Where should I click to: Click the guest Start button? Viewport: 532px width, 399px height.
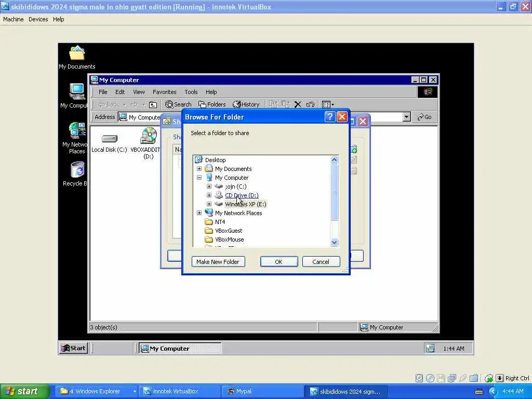(x=74, y=348)
